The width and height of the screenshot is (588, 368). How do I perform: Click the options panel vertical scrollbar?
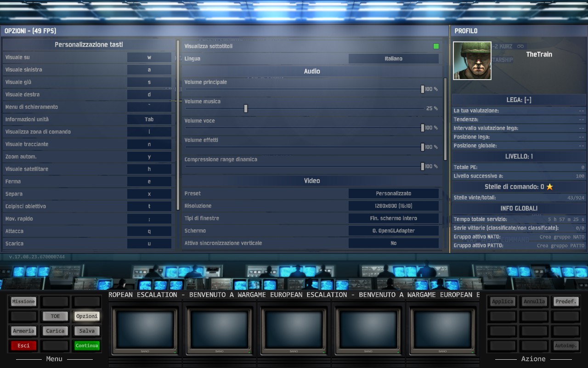tap(445, 119)
